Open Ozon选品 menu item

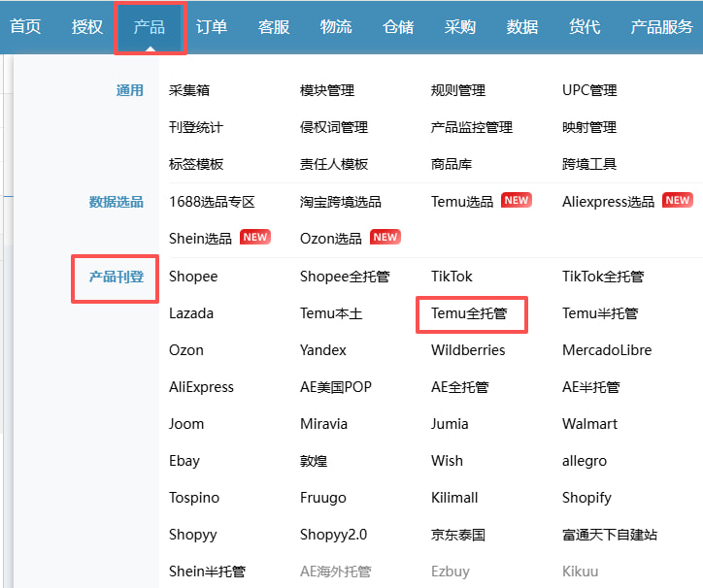pyautogui.click(x=331, y=238)
